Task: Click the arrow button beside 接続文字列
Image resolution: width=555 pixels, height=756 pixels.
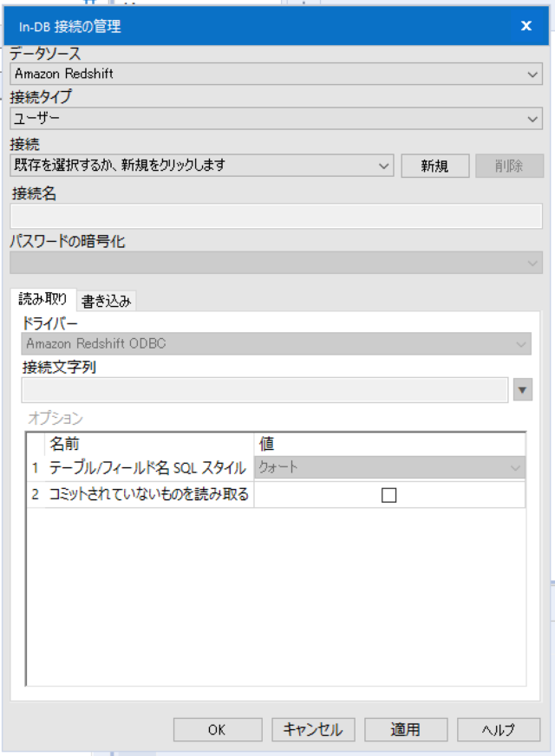Action: pyautogui.click(x=523, y=390)
